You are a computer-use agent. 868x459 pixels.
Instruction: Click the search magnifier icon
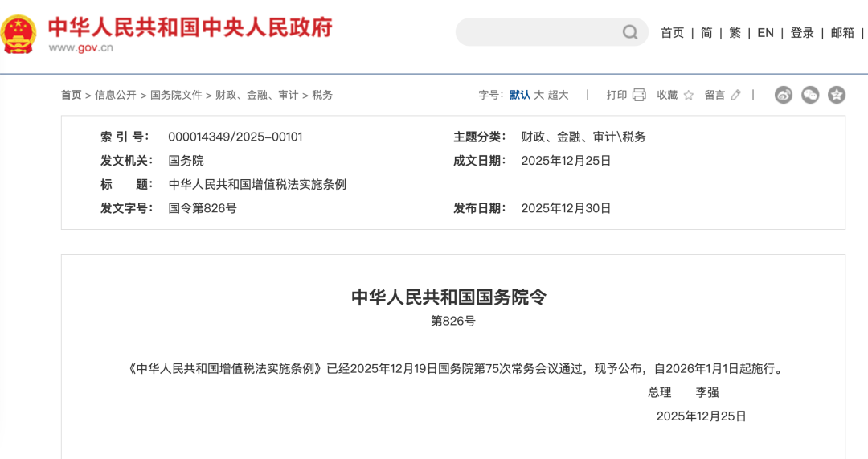pos(630,32)
